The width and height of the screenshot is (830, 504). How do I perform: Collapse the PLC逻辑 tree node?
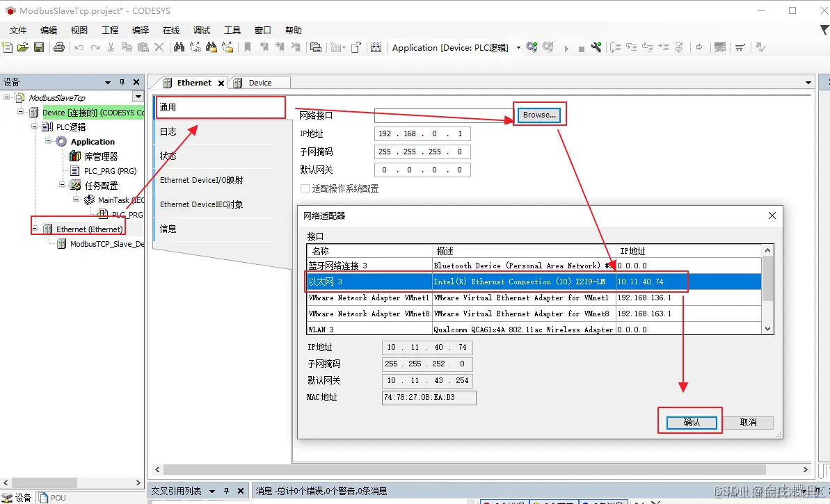(34, 126)
